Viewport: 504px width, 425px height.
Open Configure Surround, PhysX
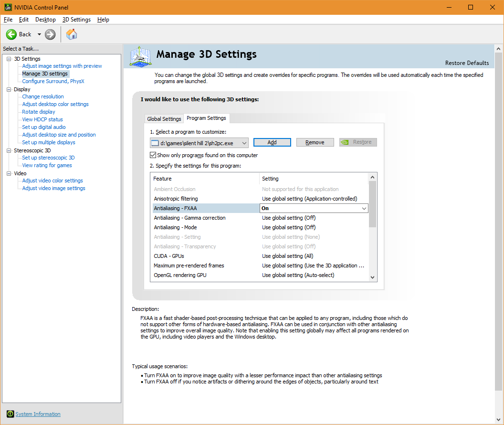coord(53,81)
